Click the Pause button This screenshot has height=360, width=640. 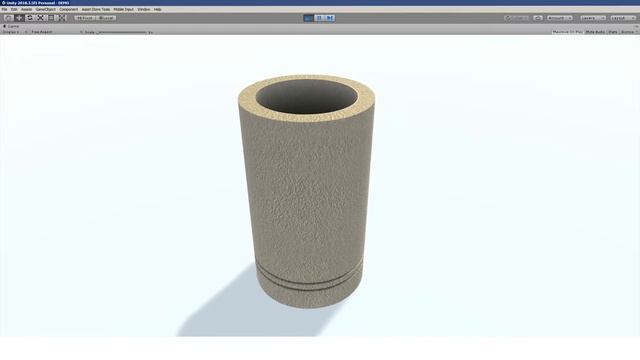319,18
